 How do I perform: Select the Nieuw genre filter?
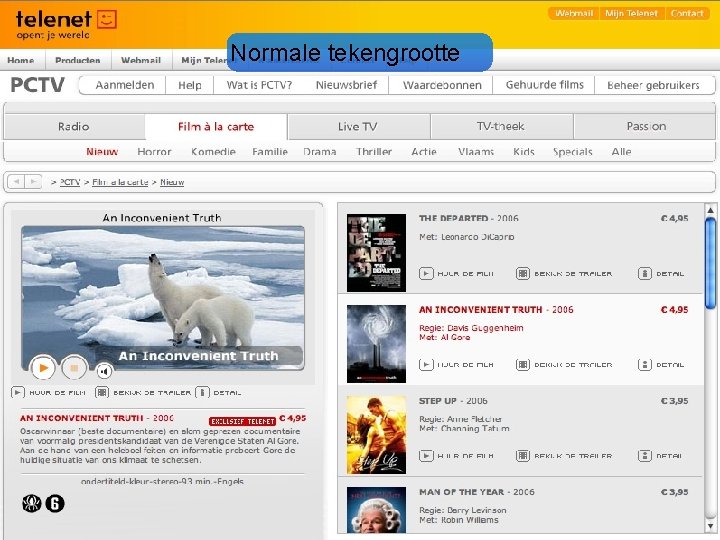click(x=102, y=152)
